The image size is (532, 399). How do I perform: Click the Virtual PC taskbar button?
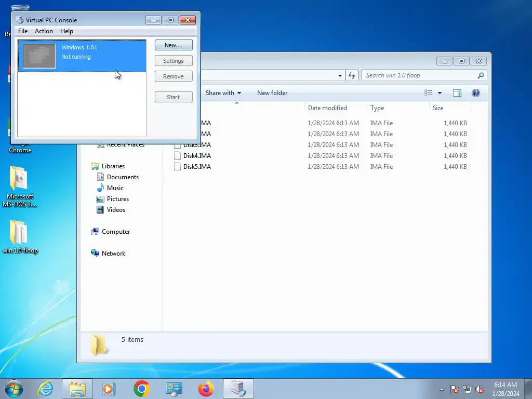[238, 389]
